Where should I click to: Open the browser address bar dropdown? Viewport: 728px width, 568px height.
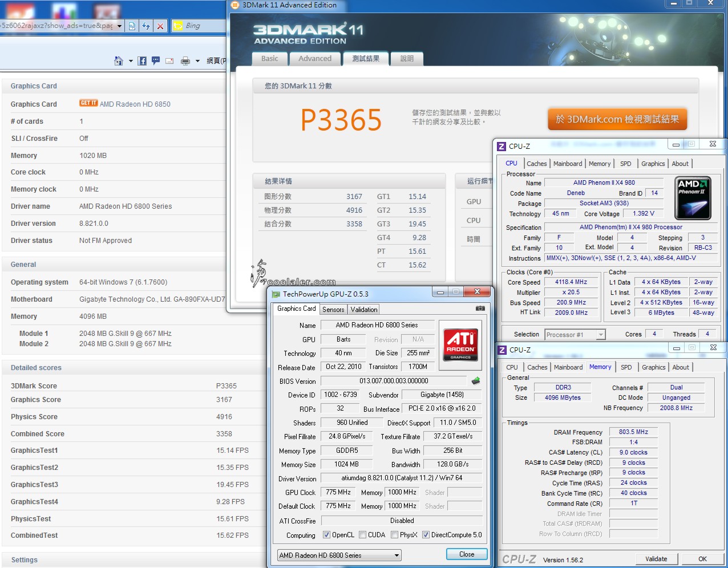click(x=119, y=26)
